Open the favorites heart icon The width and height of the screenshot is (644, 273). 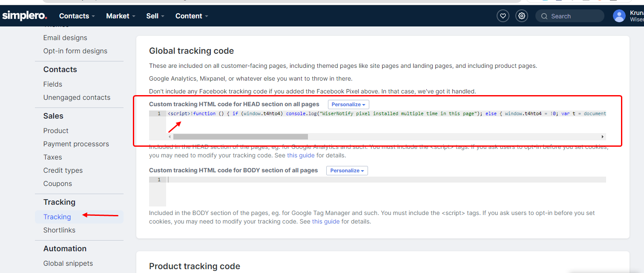click(503, 16)
